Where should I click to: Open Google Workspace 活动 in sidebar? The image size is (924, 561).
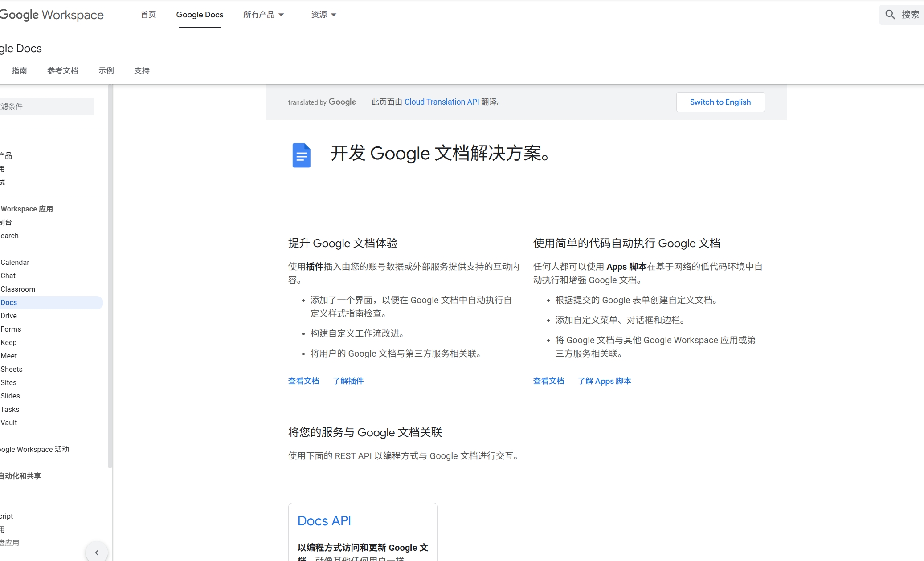pyautogui.click(x=34, y=449)
